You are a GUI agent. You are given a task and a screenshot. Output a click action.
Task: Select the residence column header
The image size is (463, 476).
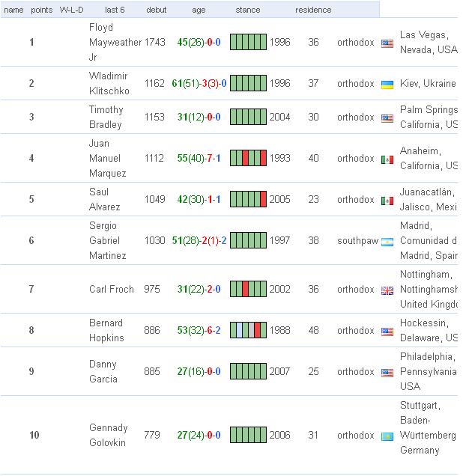coord(313,10)
